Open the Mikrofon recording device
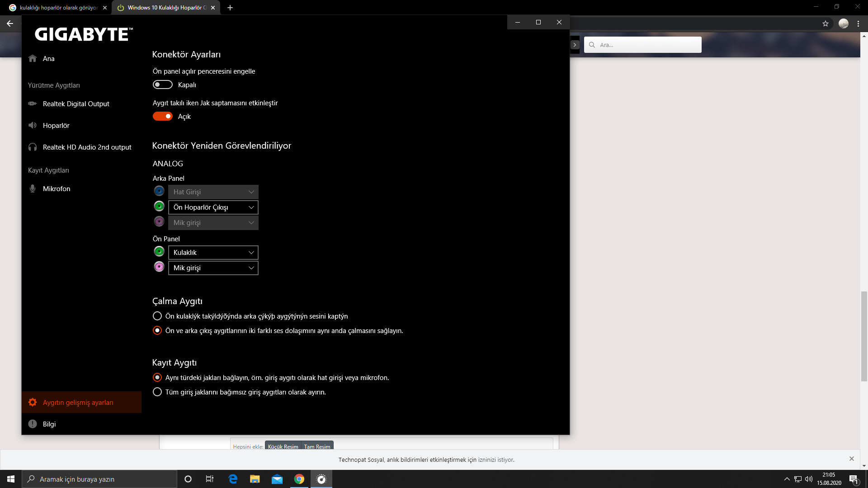868x488 pixels. (x=56, y=188)
